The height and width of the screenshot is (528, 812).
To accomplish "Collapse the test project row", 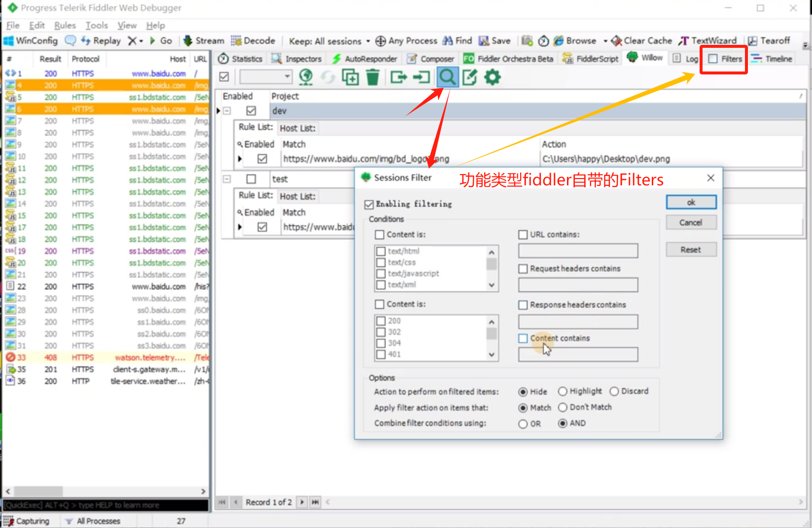I will (227, 179).
